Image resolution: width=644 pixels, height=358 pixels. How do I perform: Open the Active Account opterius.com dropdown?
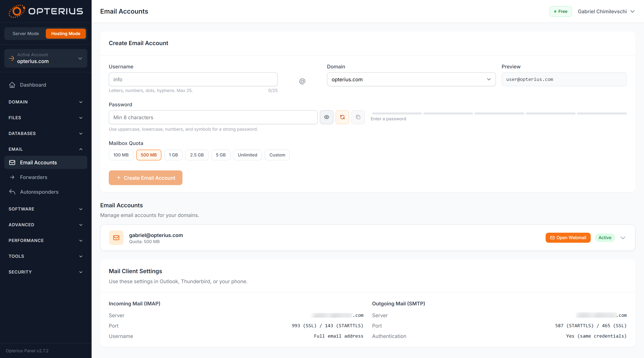point(46,58)
